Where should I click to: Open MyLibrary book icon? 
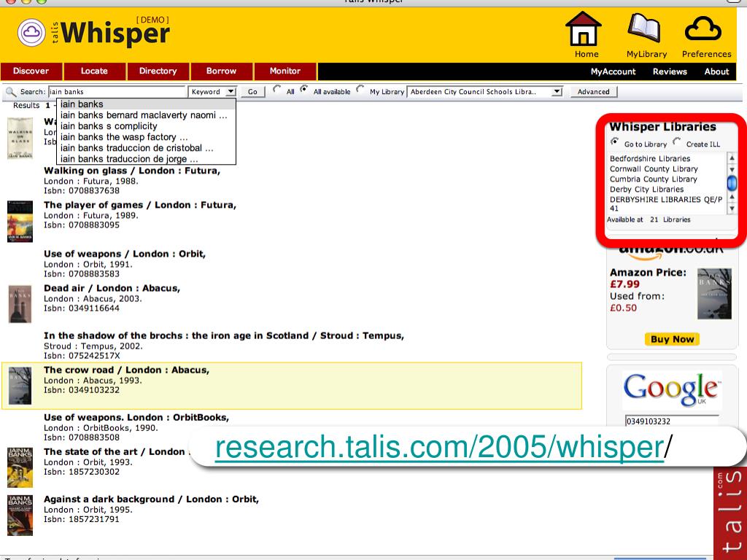point(644,28)
